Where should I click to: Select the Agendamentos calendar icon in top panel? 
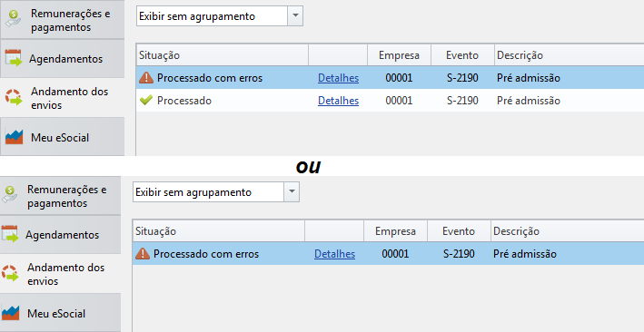(14, 58)
